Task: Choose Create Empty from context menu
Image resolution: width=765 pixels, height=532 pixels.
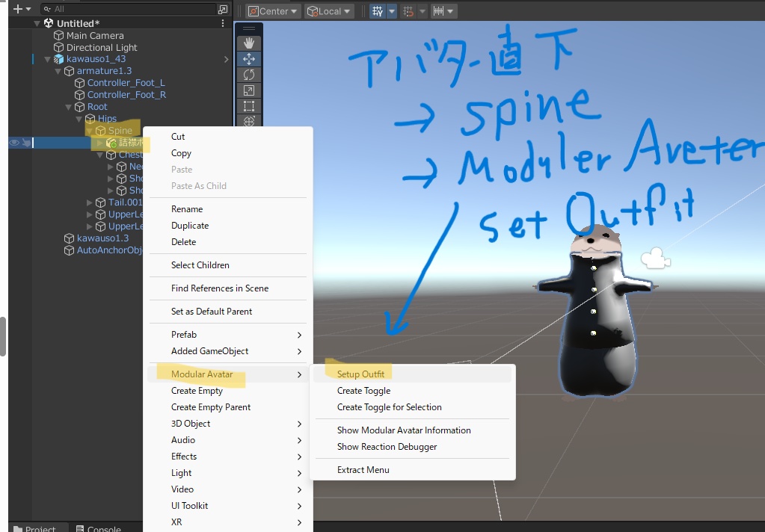Action: (x=197, y=391)
